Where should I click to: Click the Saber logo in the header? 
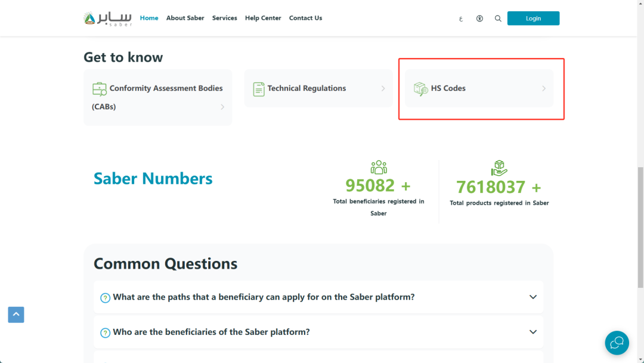click(x=107, y=19)
